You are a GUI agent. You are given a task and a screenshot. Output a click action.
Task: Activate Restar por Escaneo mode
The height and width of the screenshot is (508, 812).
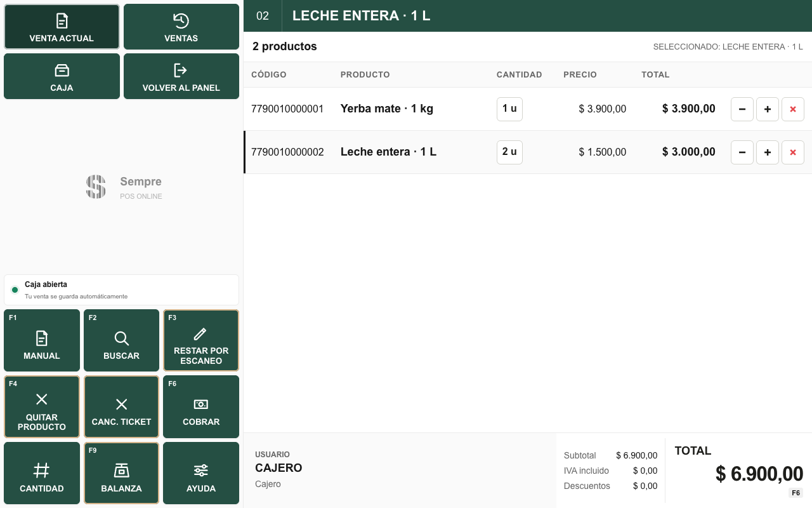pyautogui.click(x=201, y=340)
